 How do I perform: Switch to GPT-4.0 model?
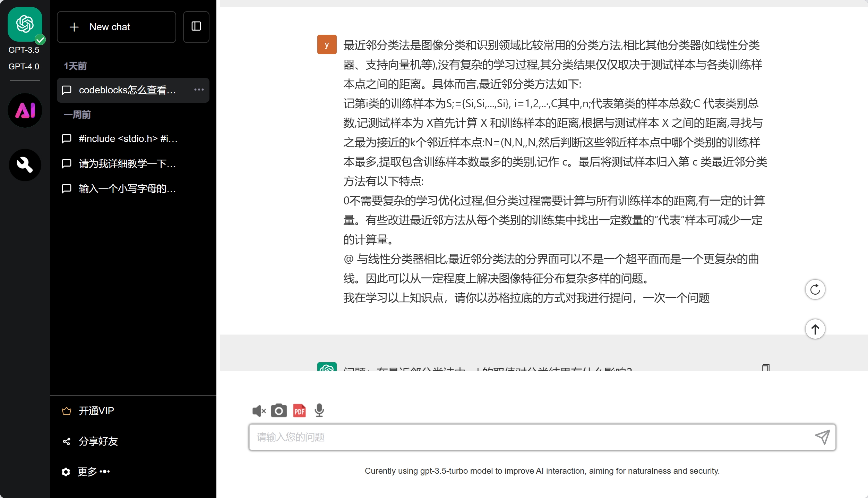pyautogui.click(x=24, y=67)
